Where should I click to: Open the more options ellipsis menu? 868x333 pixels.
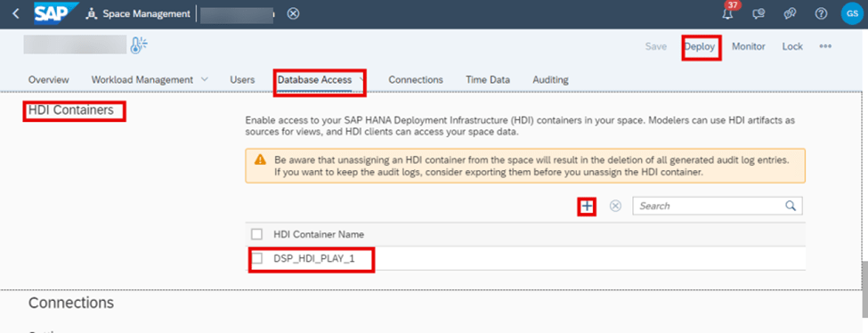(825, 46)
